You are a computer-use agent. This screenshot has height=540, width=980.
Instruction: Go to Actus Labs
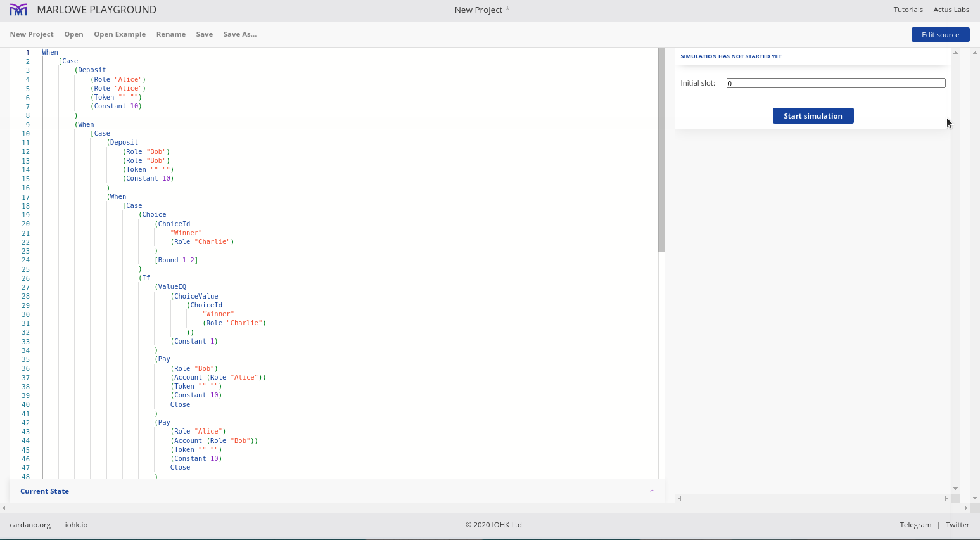pos(951,10)
